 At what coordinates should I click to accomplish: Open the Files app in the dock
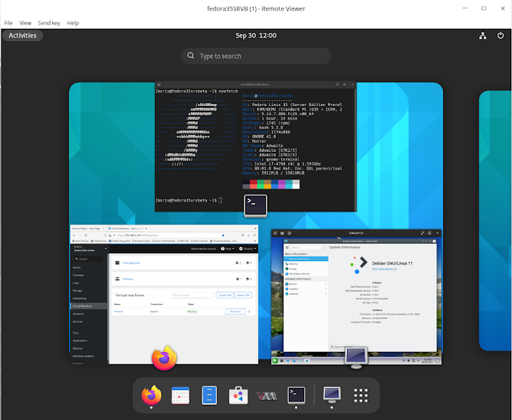pyautogui.click(x=209, y=396)
